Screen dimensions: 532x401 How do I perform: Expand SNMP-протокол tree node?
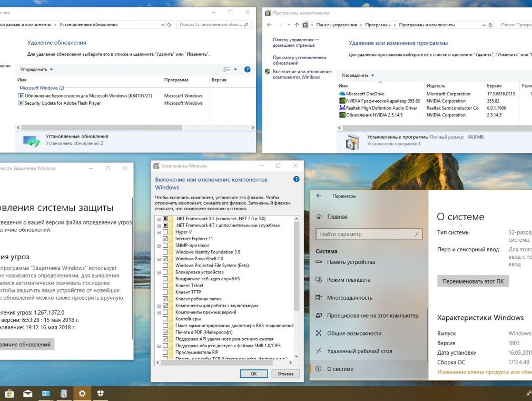tap(159, 246)
